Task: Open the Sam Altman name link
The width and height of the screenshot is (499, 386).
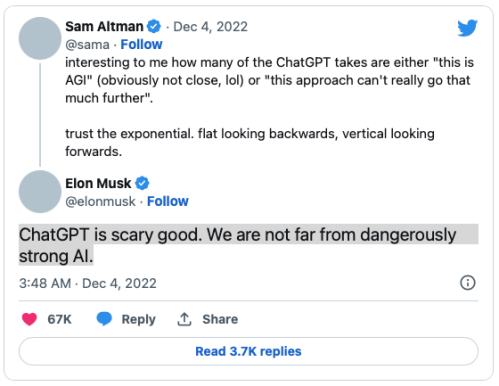Action: (x=104, y=26)
